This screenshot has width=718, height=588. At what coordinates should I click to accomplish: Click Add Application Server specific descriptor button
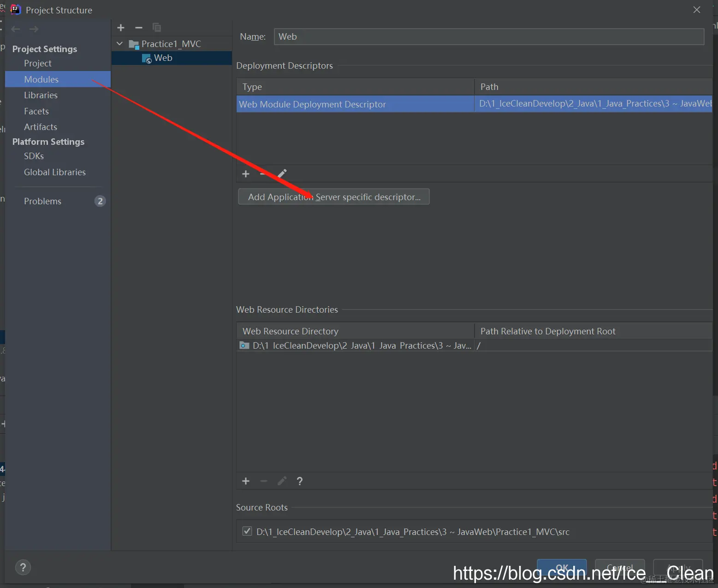tap(334, 197)
